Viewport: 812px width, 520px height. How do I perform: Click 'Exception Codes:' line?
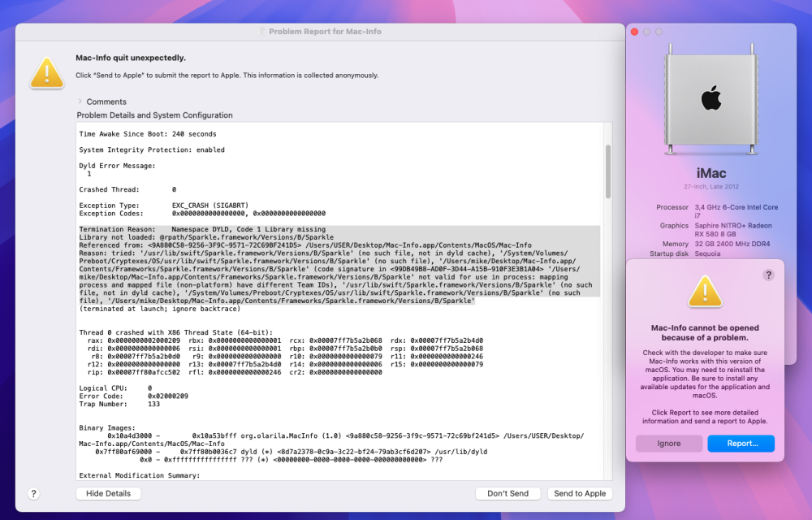[202, 214]
